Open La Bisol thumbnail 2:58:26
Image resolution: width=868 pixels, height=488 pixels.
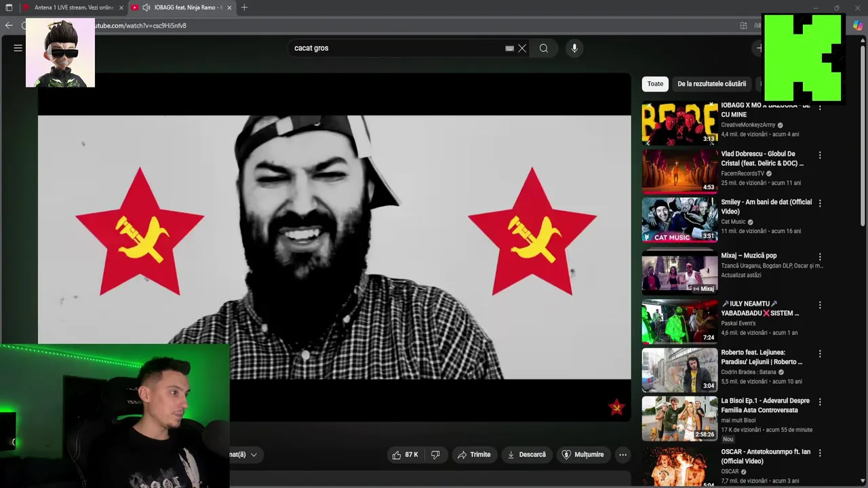click(679, 418)
